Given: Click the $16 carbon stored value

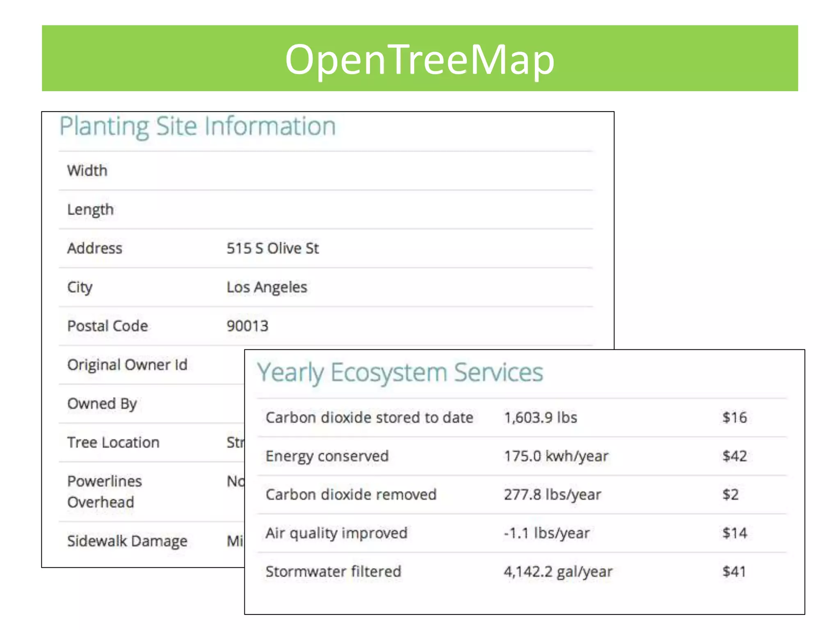Looking at the screenshot, I should click(x=735, y=418).
